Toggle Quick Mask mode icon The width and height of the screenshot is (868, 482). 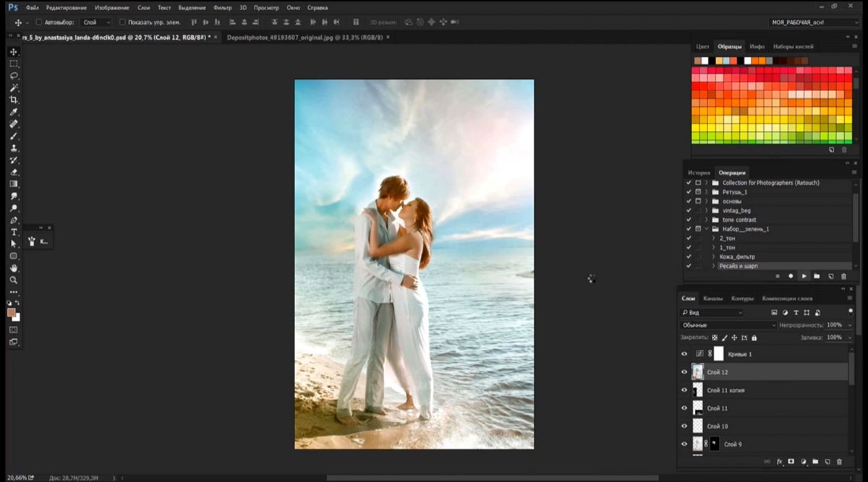14,330
